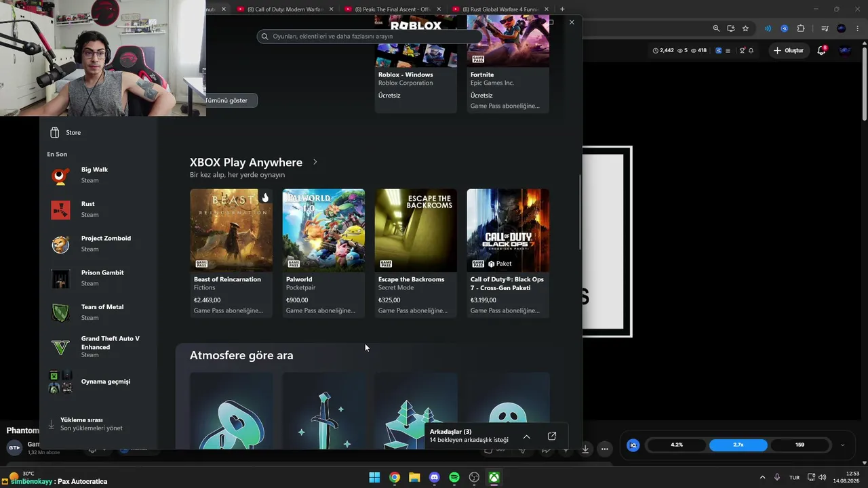Open the volume icon in system tray

pyautogui.click(x=824, y=477)
